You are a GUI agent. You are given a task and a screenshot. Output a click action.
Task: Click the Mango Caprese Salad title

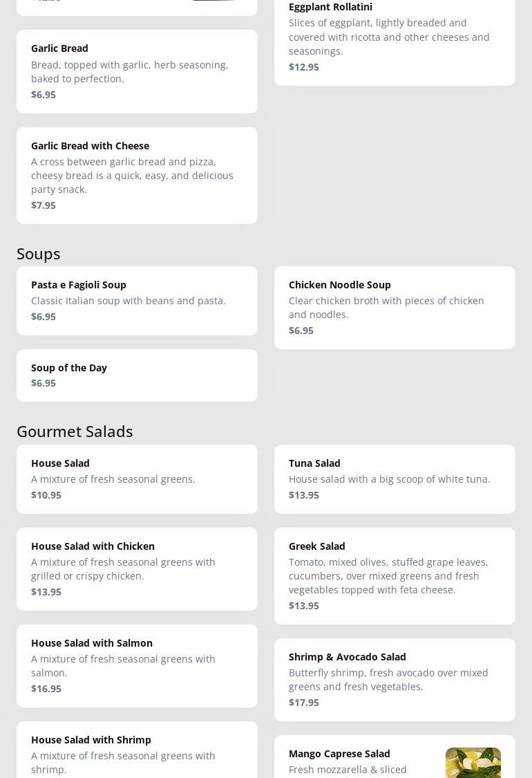(339, 754)
